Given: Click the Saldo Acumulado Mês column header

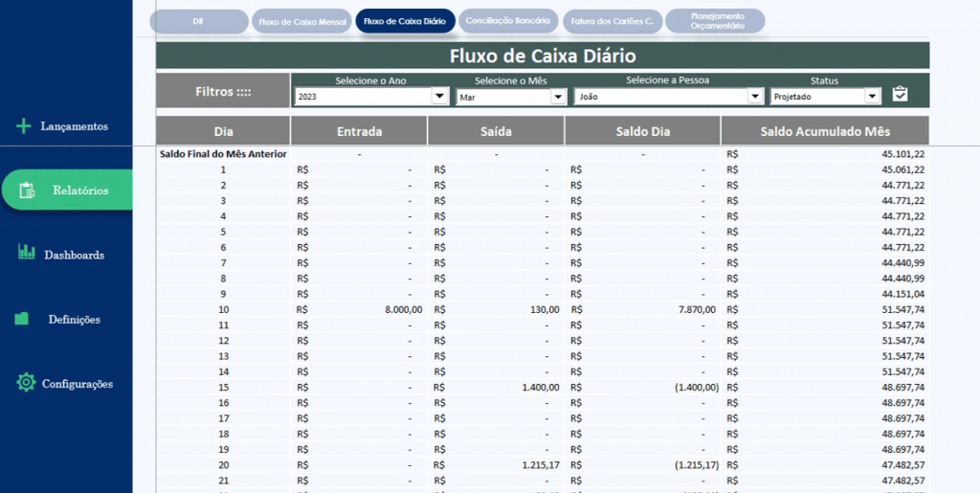Looking at the screenshot, I should point(825,131).
